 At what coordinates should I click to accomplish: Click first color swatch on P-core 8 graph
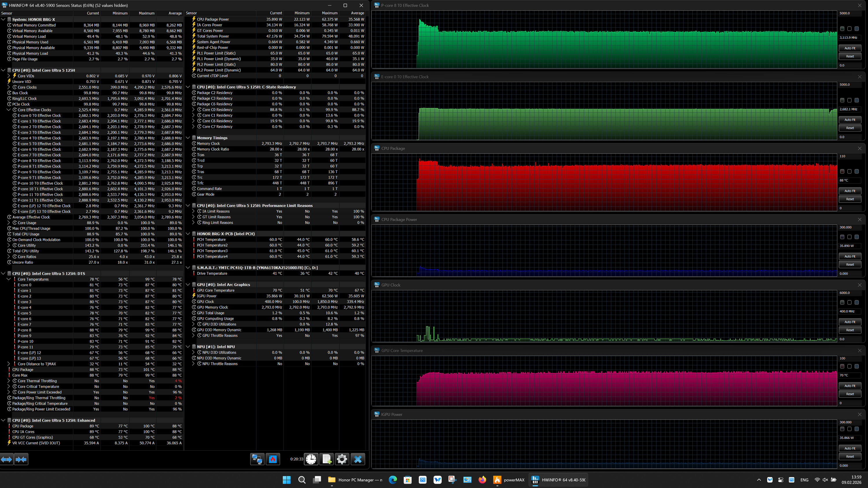pyautogui.click(x=842, y=29)
